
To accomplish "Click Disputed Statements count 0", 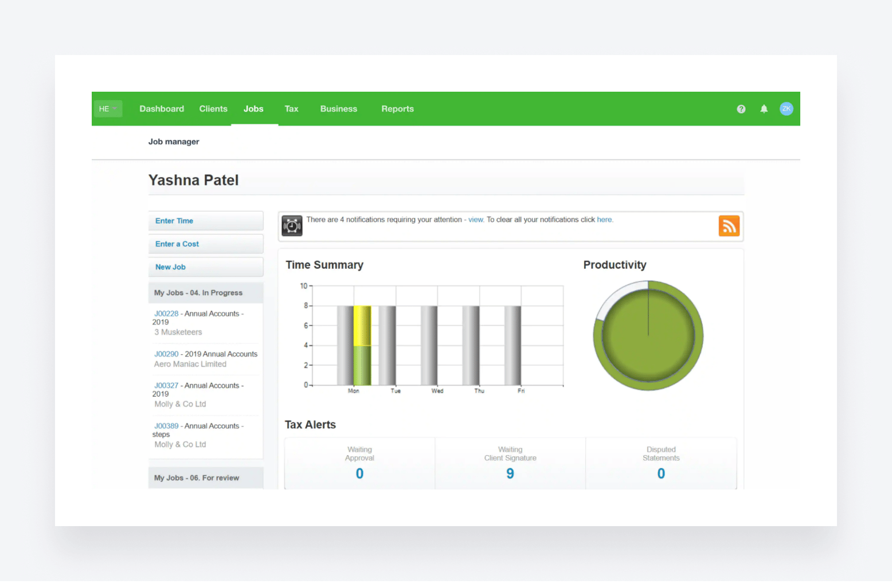I will pos(661,473).
